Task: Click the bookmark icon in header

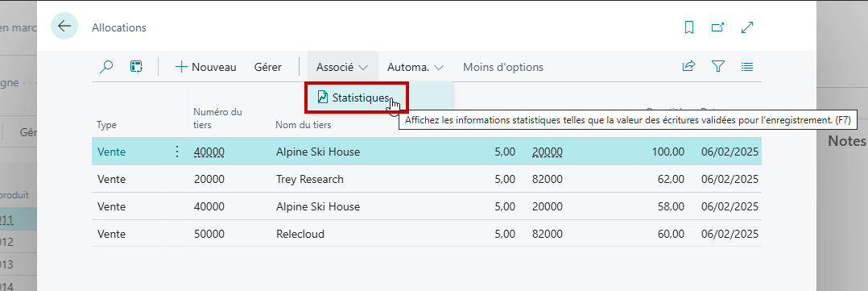Action: 689,27
